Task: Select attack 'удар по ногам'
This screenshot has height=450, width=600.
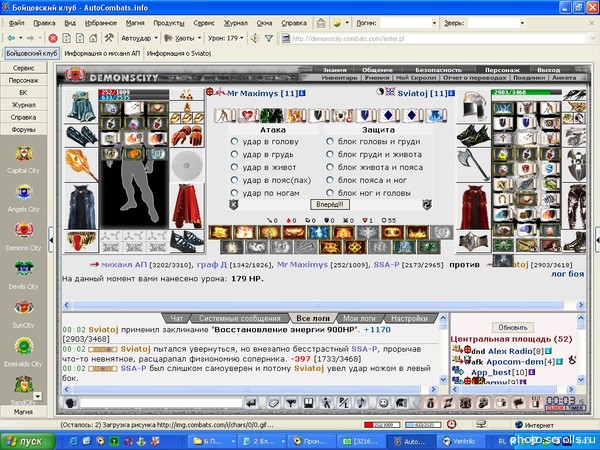Action: coord(234,193)
